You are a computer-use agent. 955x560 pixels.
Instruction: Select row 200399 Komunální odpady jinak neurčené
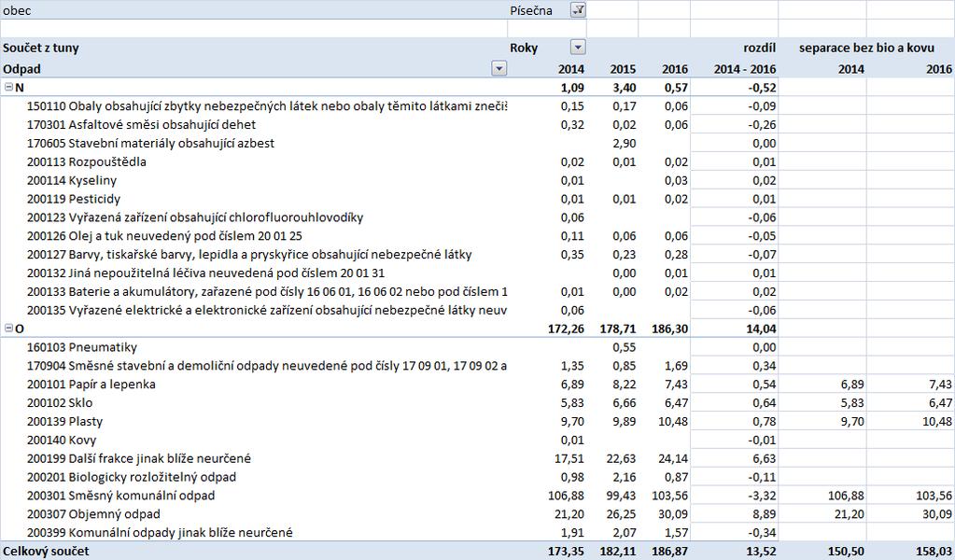[160, 533]
